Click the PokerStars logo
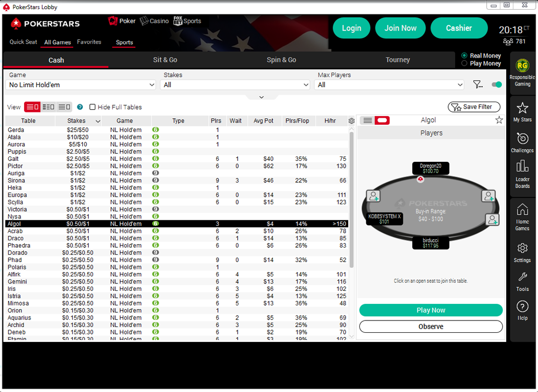Screen dimensions: 538x392 click(x=45, y=23)
